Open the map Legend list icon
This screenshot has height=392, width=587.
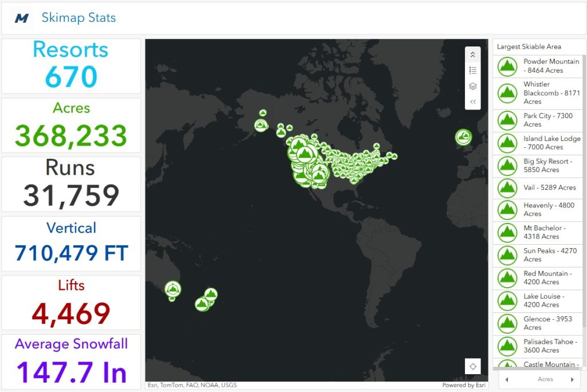(472, 70)
